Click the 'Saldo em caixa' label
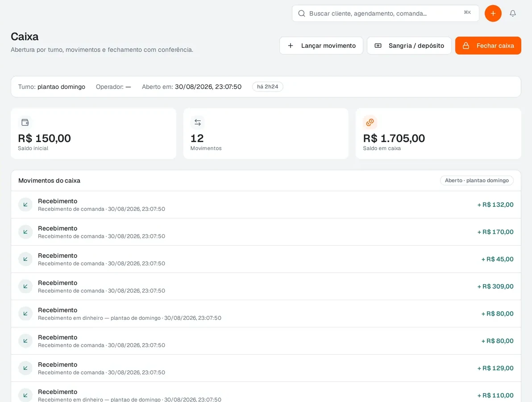The image size is (532, 402). point(382,148)
